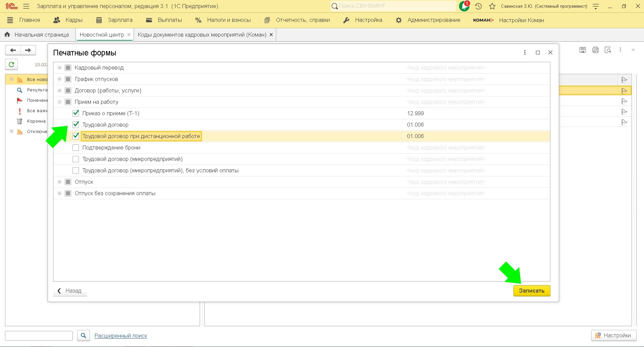Switch to Коды документов кадровых мероприятий tab
Screen dimensions: 644x347
point(202,35)
